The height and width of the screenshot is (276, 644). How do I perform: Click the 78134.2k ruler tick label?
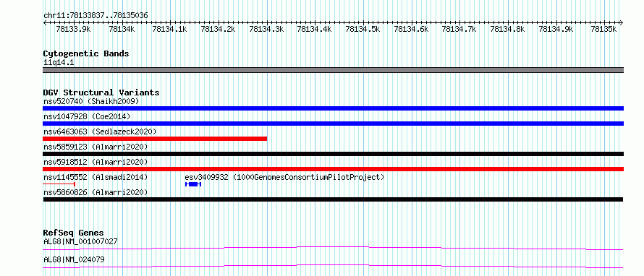tap(218, 29)
